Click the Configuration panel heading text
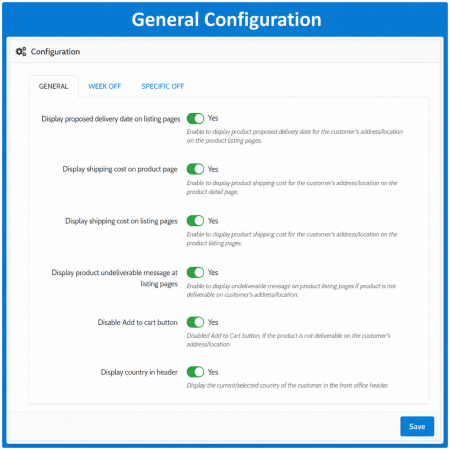This screenshot has height=450, width=450. pyautogui.click(x=55, y=52)
